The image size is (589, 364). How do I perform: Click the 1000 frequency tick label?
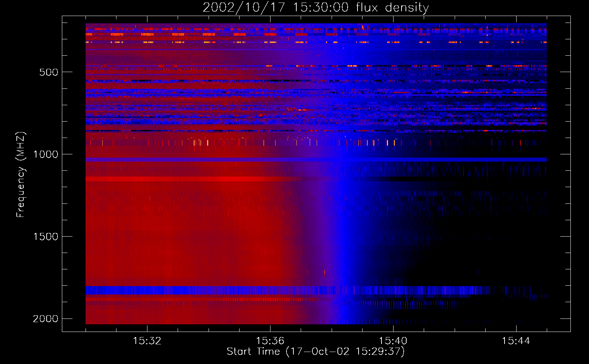(x=46, y=154)
